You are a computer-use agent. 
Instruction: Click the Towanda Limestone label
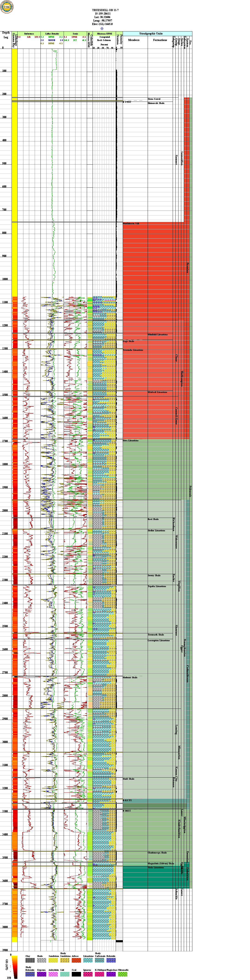click(x=133, y=350)
